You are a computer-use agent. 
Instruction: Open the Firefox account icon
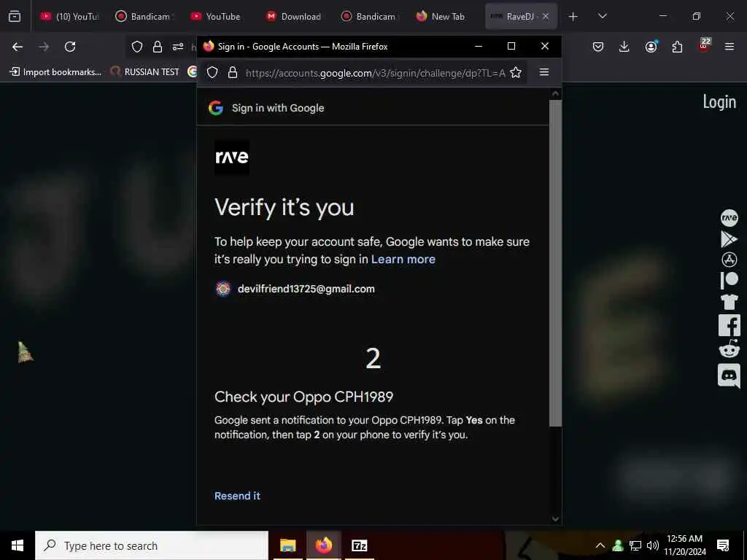pyautogui.click(x=651, y=47)
